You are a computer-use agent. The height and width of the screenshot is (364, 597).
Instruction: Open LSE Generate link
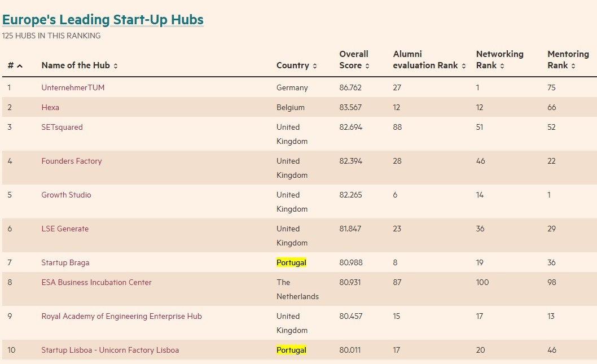click(x=65, y=229)
